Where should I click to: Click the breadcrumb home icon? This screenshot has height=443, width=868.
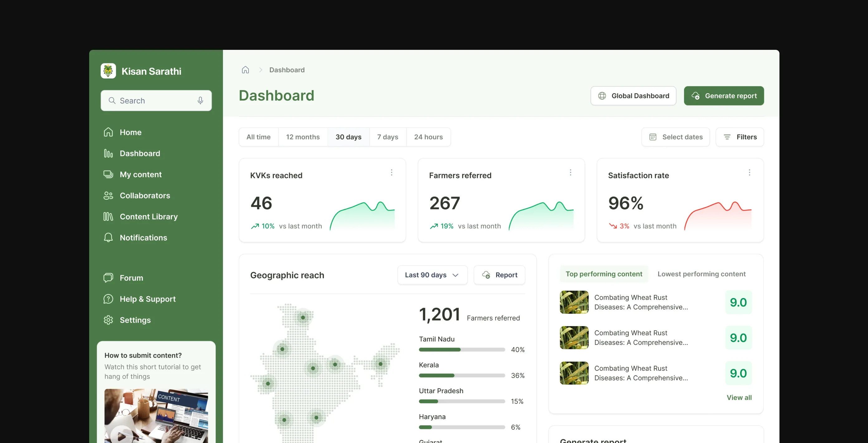click(245, 70)
